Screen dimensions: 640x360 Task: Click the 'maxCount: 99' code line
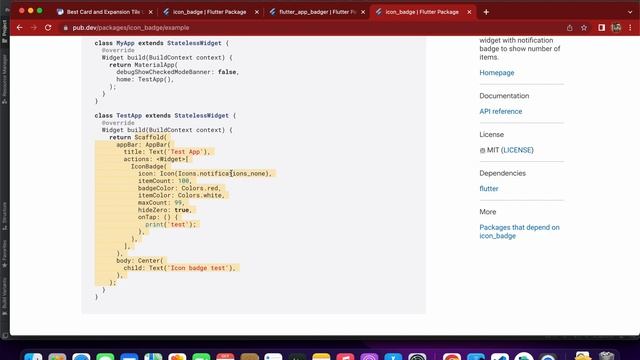coord(161,203)
